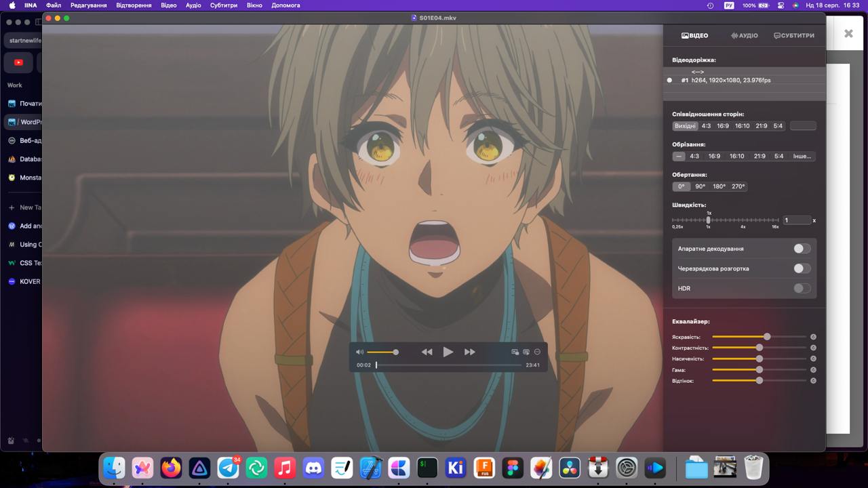Enable the Апаратне декодування switch
The width and height of the screenshot is (868, 488).
click(x=802, y=249)
